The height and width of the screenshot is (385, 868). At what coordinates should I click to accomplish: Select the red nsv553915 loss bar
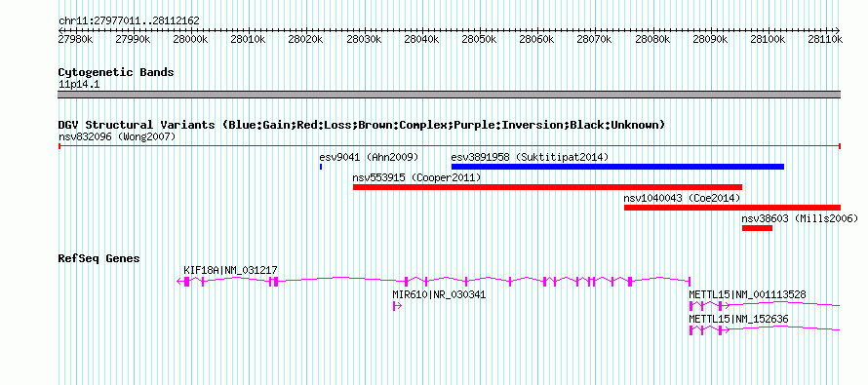pyautogui.click(x=547, y=187)
